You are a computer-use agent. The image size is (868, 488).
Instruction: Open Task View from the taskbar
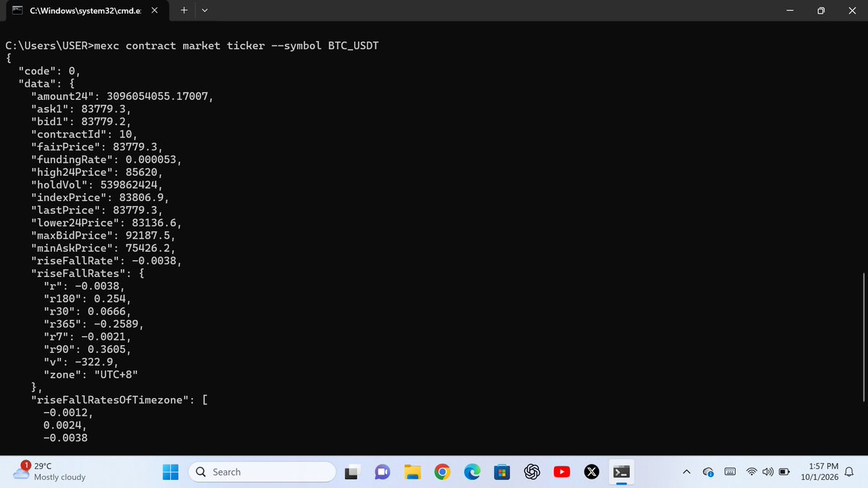(x=352, y=472)
